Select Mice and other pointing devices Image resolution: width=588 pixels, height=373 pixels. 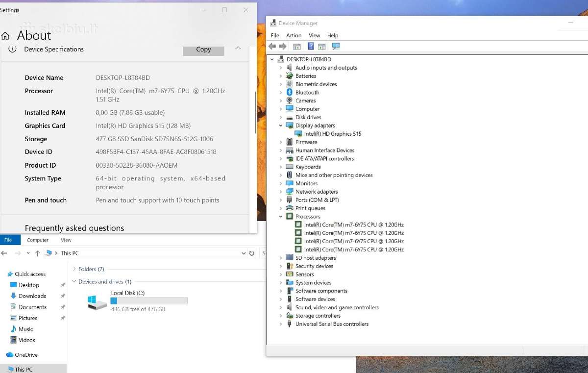334,175
